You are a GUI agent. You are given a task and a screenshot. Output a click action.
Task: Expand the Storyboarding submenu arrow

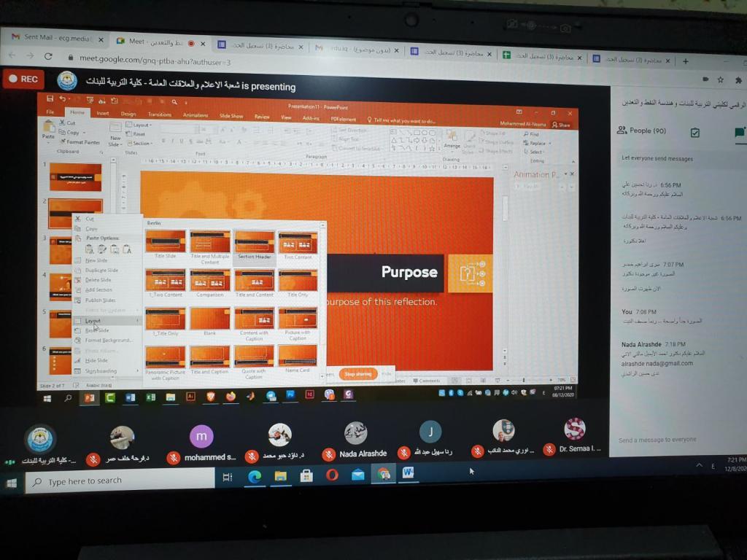136,370
